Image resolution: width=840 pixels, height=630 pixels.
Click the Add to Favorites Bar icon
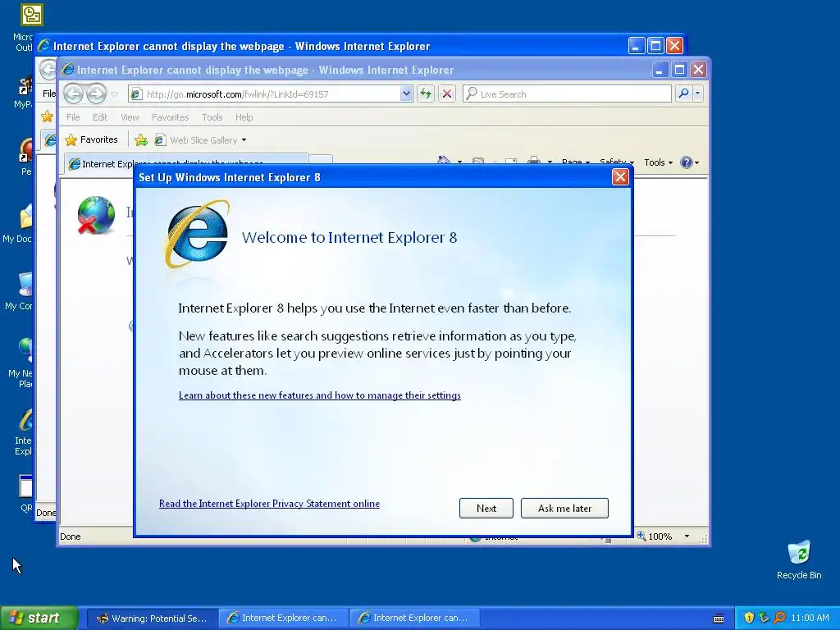(141, 139)
